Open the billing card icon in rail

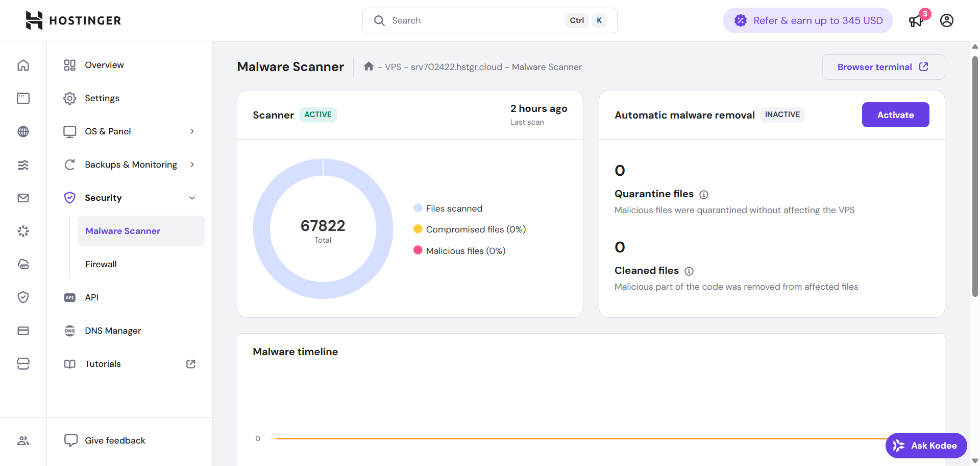[23, 331]
